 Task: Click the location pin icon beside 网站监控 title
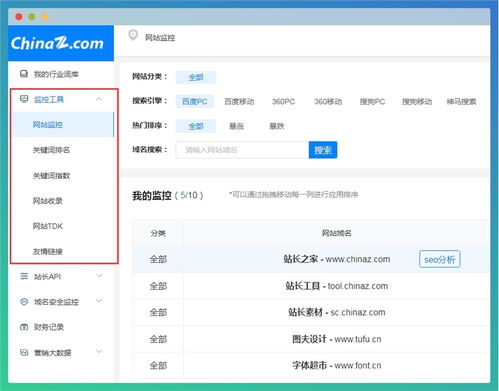[x=133, y=35]
